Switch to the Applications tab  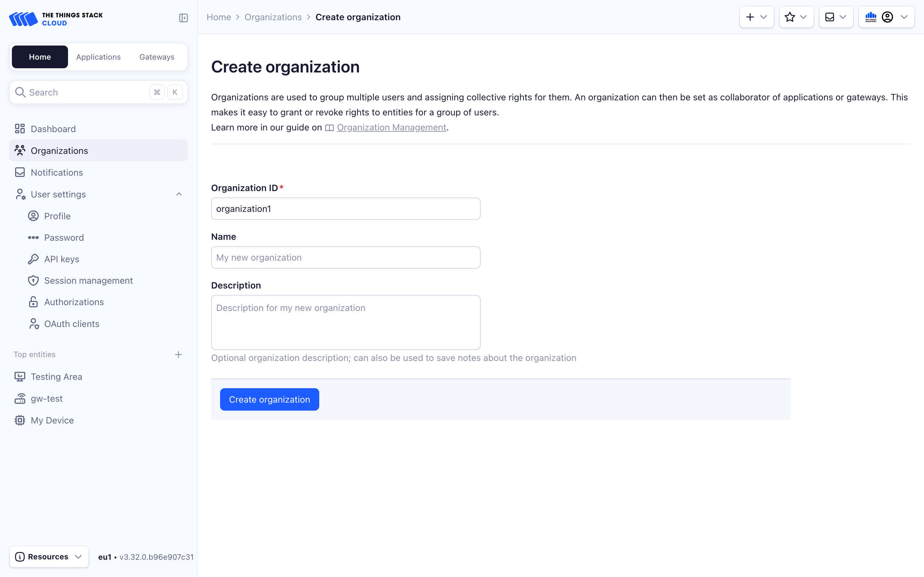(98, 56)
